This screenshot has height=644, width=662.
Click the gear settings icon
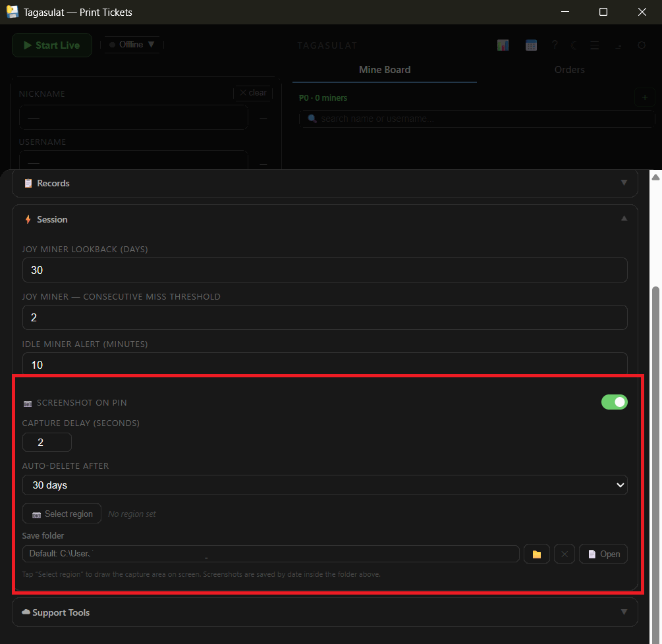(x=642, y=45)
